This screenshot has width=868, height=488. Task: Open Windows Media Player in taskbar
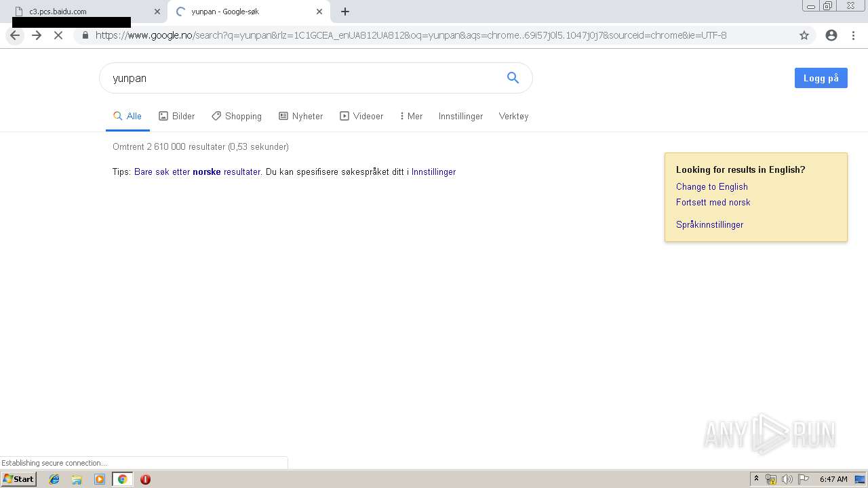click(x=100, y=479)
